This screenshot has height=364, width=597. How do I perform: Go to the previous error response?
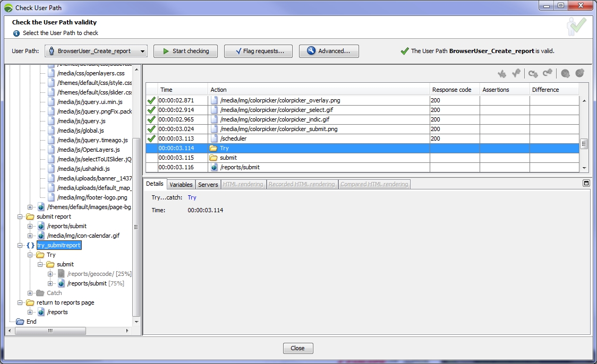(x=579, y=73)
